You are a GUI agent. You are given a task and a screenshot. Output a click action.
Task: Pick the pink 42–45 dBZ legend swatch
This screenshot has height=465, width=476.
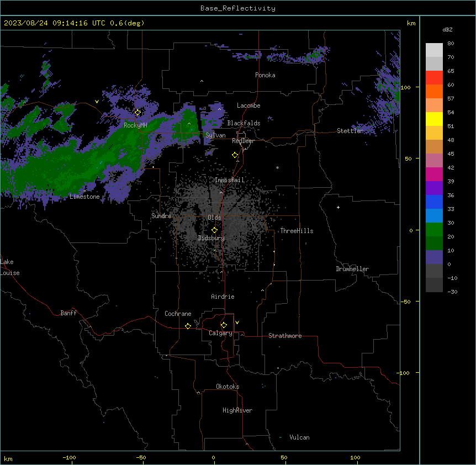(x=434, y=161)
